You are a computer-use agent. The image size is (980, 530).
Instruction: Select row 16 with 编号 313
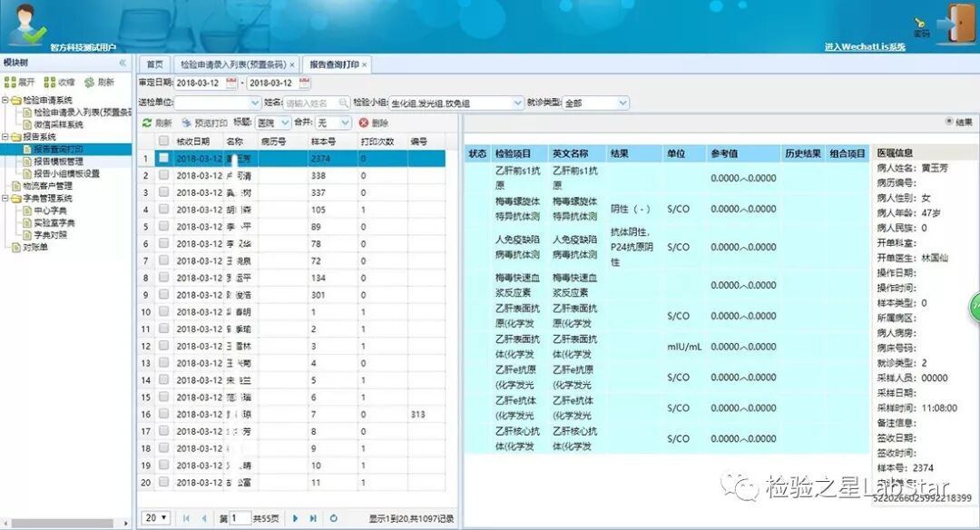[291, 414]
